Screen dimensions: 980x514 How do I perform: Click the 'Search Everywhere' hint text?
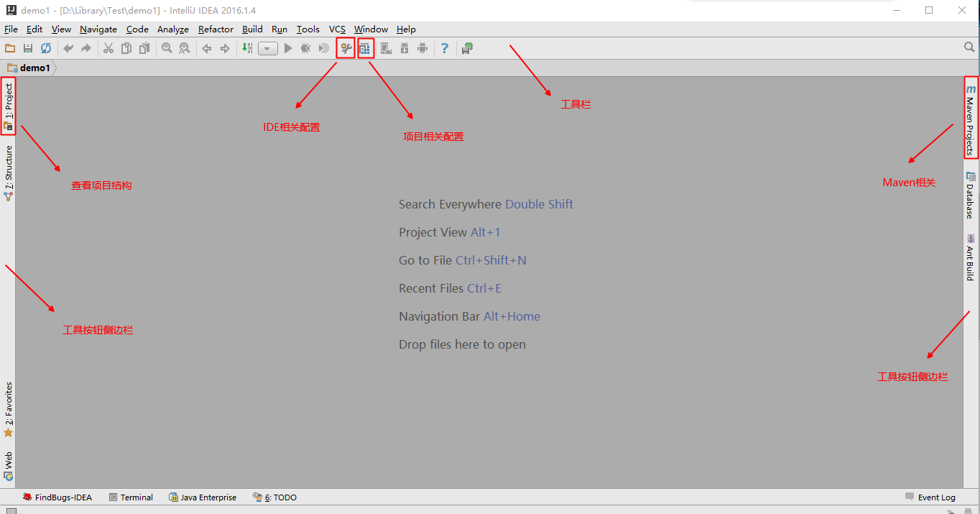pos(450,204)
